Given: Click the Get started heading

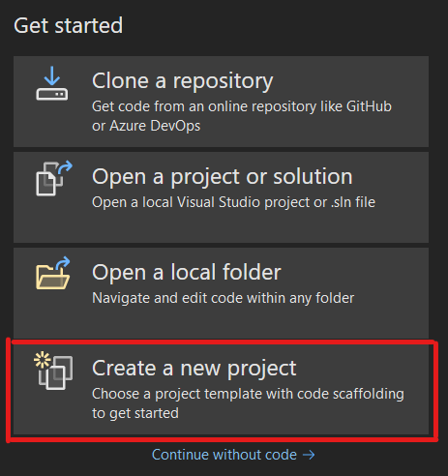Looking at the screenshot, I should coord(69,26).
